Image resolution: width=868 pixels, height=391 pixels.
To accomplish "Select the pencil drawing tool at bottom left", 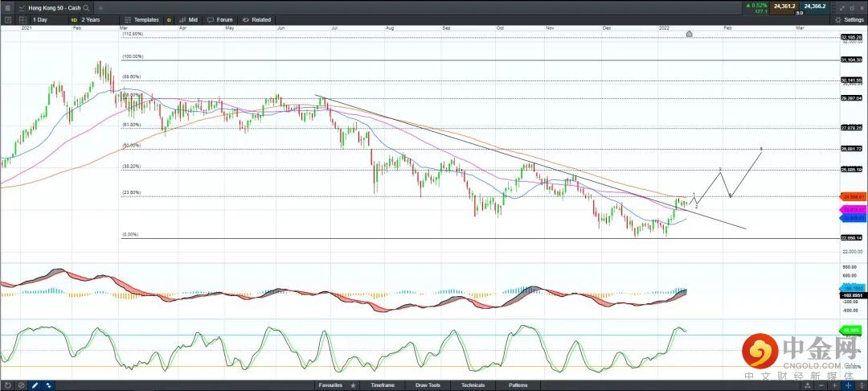I will (x=35, y=385).
